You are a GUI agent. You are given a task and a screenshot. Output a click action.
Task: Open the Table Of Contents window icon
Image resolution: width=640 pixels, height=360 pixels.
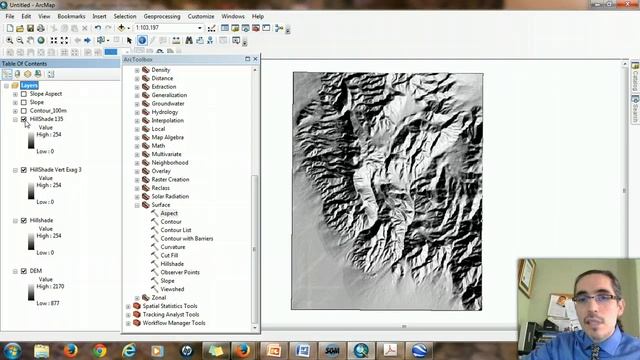pyautogui.click(x=225, y=28)
